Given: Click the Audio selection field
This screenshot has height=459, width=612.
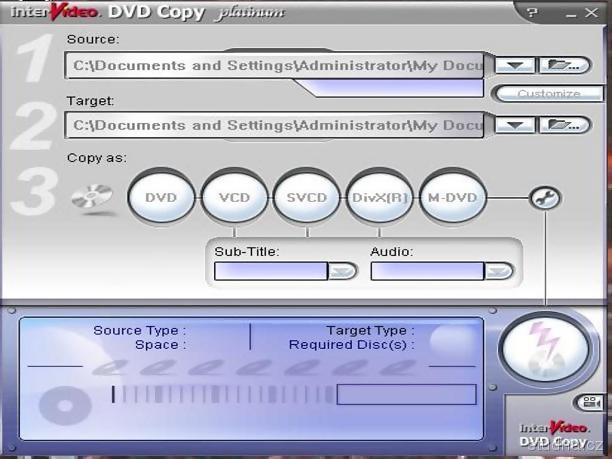Looking at the screenshot, I should (x=427, y=271).
